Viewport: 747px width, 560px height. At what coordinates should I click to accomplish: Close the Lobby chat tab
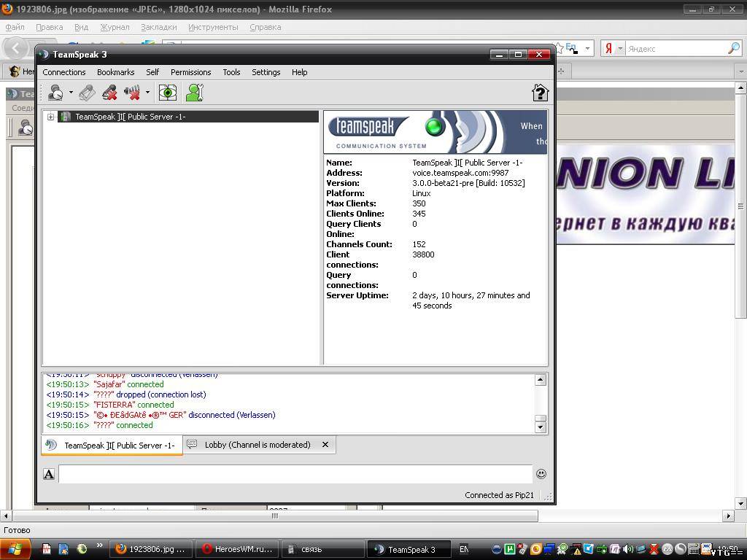325,444
